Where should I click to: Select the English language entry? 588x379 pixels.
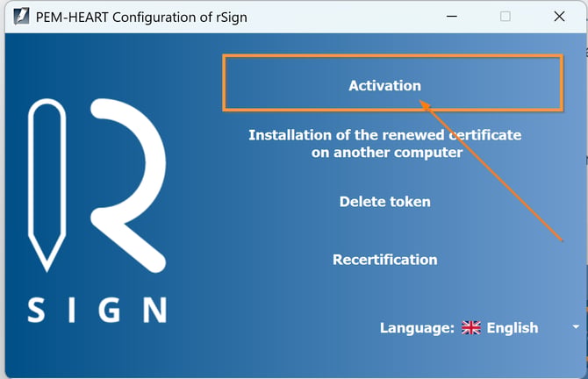tap(513, 327)
